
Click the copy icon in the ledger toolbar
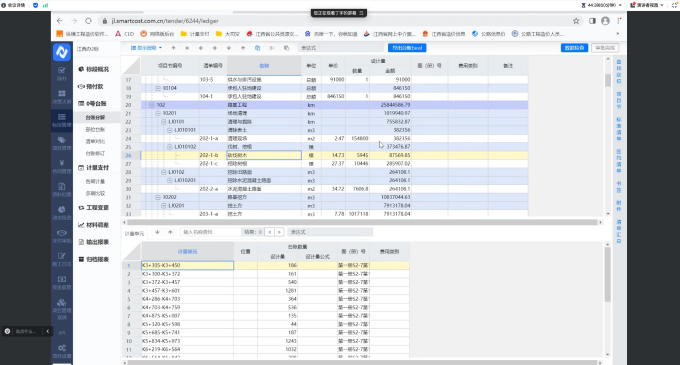tap(258, 48)
